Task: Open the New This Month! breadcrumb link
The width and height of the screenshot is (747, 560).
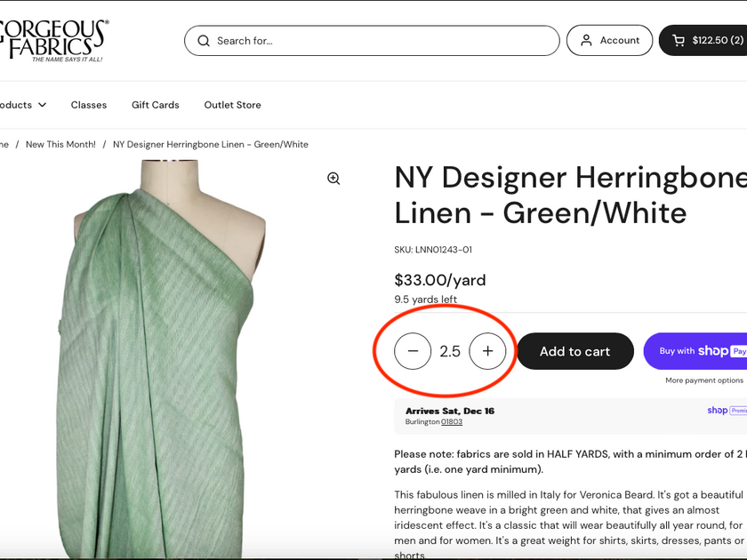Action: pyautogui.click(x=60, y=144)
